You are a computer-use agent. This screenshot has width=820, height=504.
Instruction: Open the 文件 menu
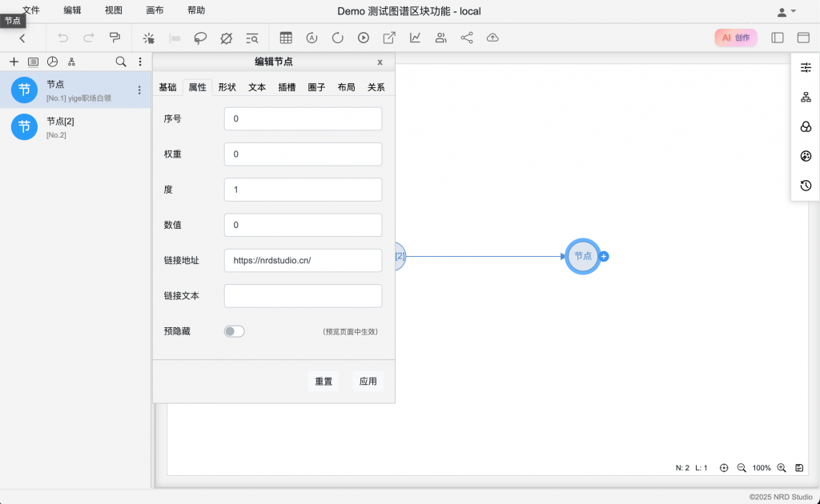(31, 10)
